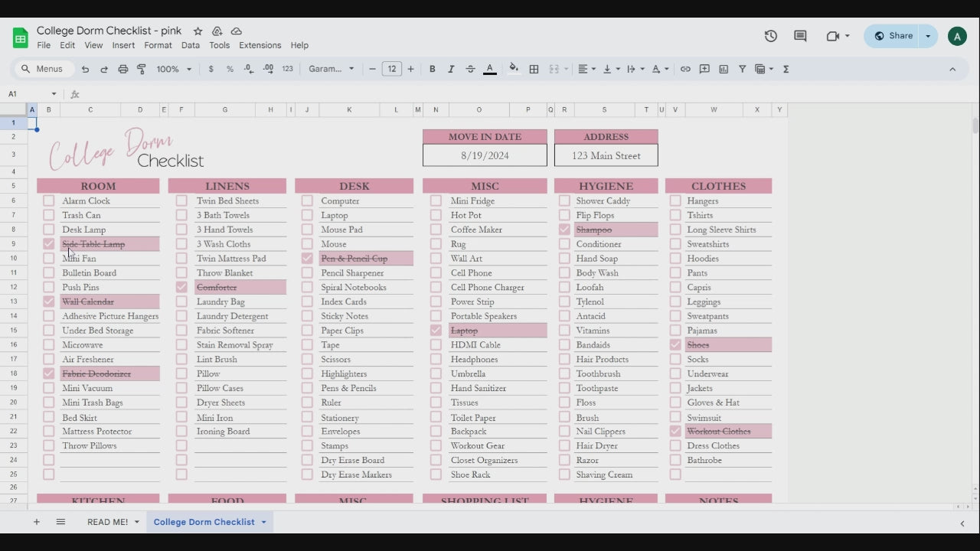This screenshot has height=551, width=980.
Task: Expand the font family dropdown
Action: (332, 69)
